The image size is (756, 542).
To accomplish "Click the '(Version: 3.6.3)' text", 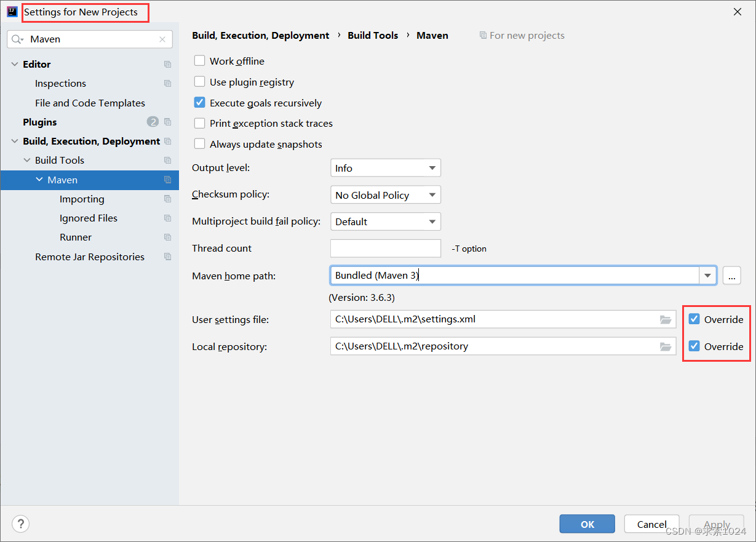I will pos(362,298).
